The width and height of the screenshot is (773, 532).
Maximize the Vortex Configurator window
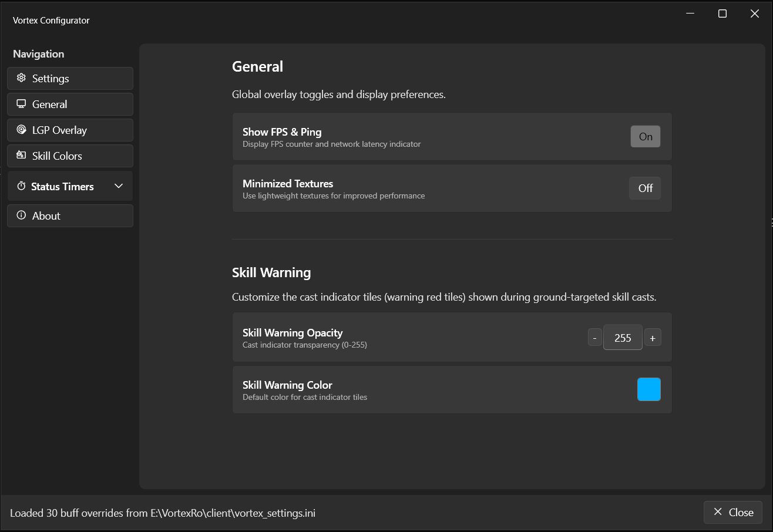click(722, 14)
